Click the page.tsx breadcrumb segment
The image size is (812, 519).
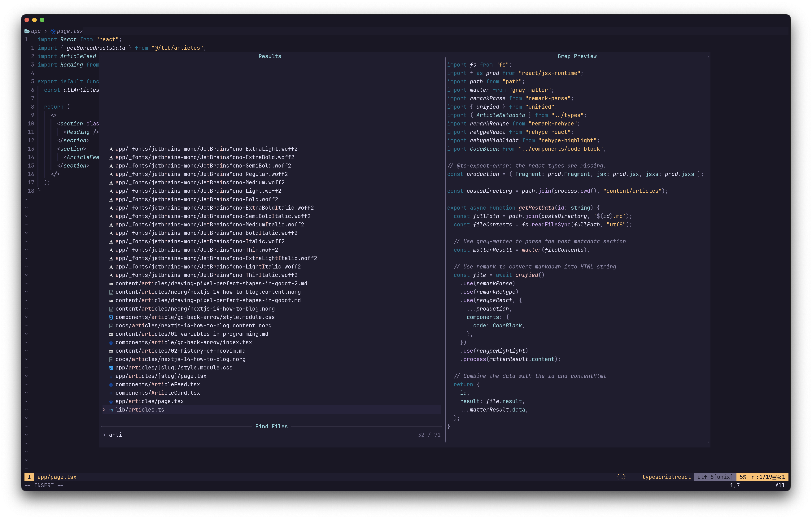click(x=69, y=31)
